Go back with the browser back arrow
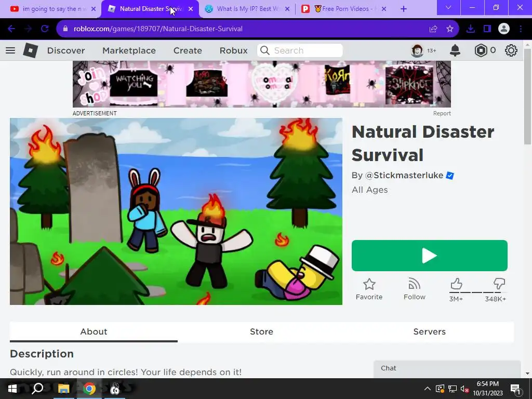This screenshot has height=399, width=532. [x=11, y=29]
